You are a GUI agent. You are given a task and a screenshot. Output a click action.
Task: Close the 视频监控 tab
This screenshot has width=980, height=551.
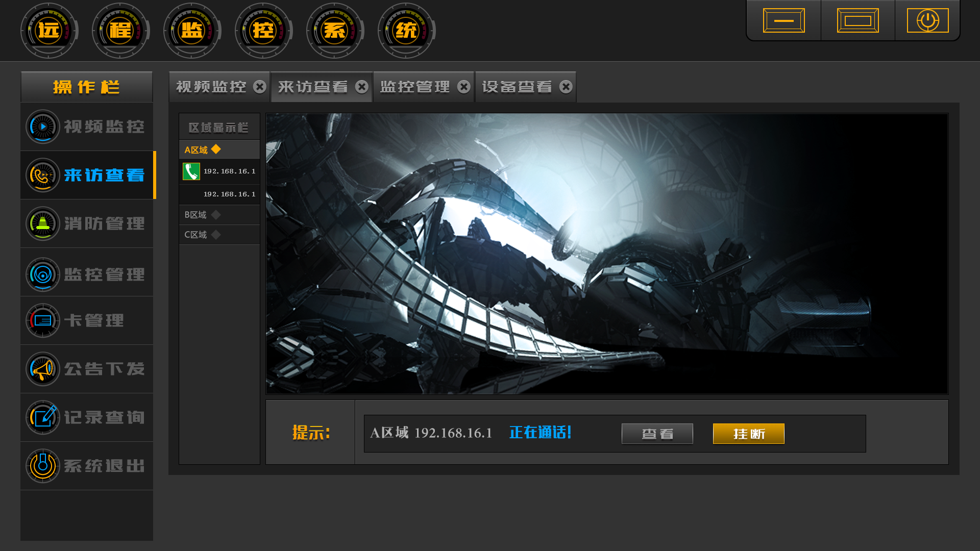(260, 87)
